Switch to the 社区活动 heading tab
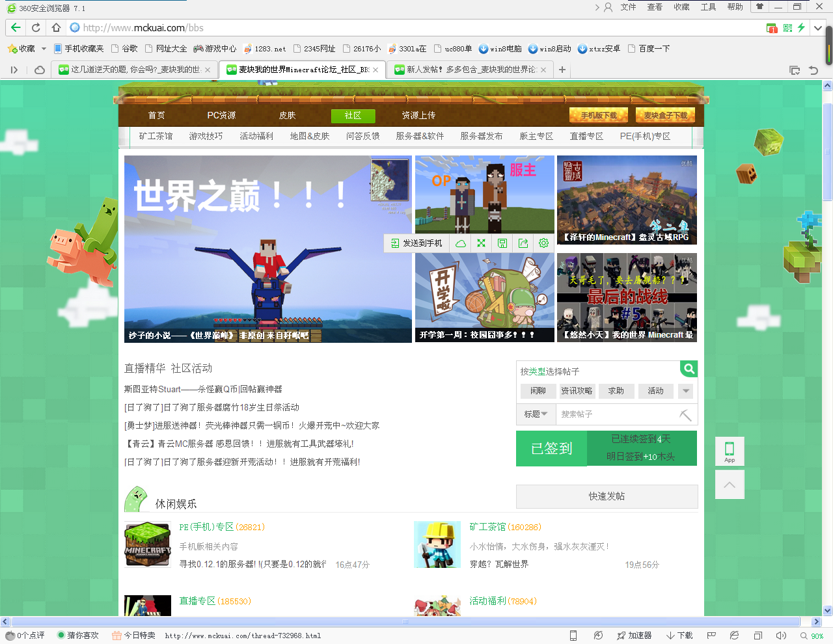 coord(191,368)
